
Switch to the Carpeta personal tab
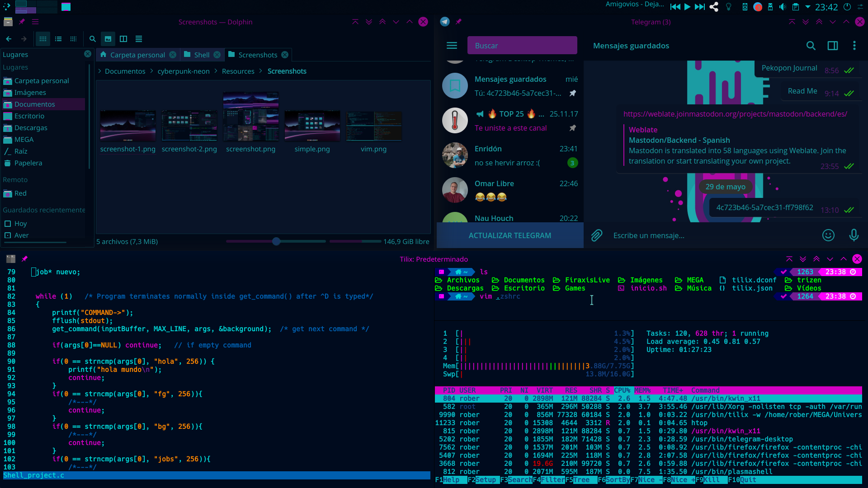(137, 55)
